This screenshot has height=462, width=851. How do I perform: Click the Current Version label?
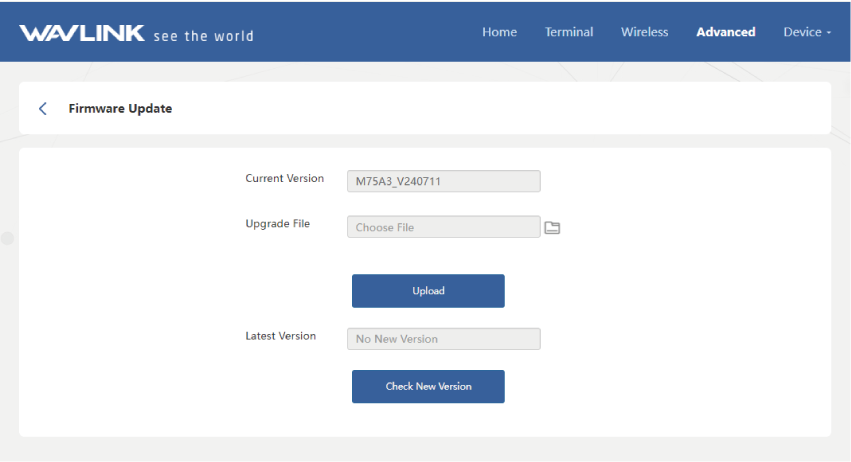(x=284, y=178)
